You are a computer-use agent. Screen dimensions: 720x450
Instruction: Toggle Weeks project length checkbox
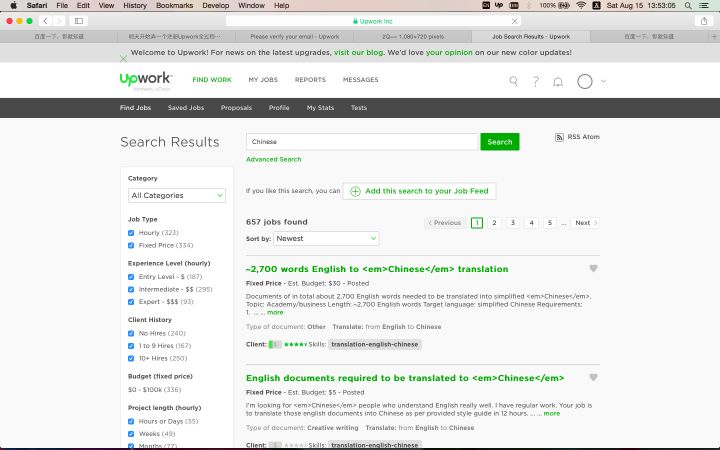131,434
